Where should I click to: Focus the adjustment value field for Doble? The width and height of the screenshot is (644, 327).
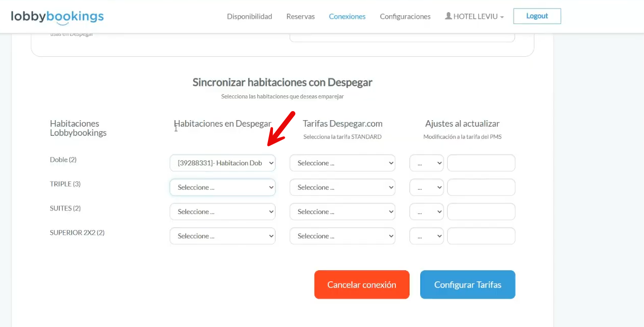click(481, 163)
